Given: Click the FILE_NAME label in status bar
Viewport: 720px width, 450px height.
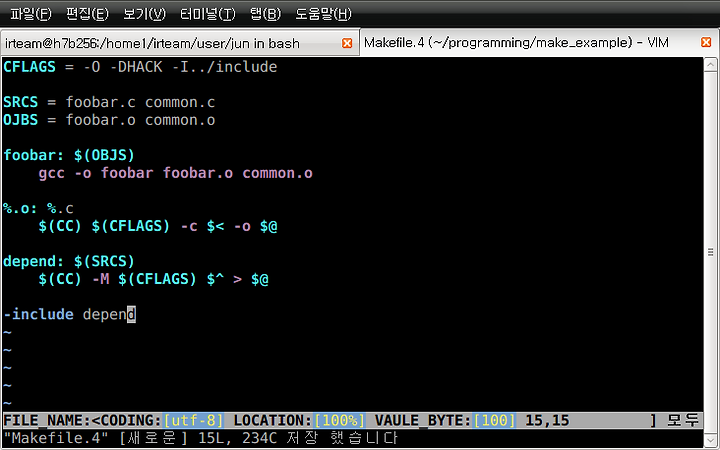Looking at the screenshot, I should click(47, 421).
